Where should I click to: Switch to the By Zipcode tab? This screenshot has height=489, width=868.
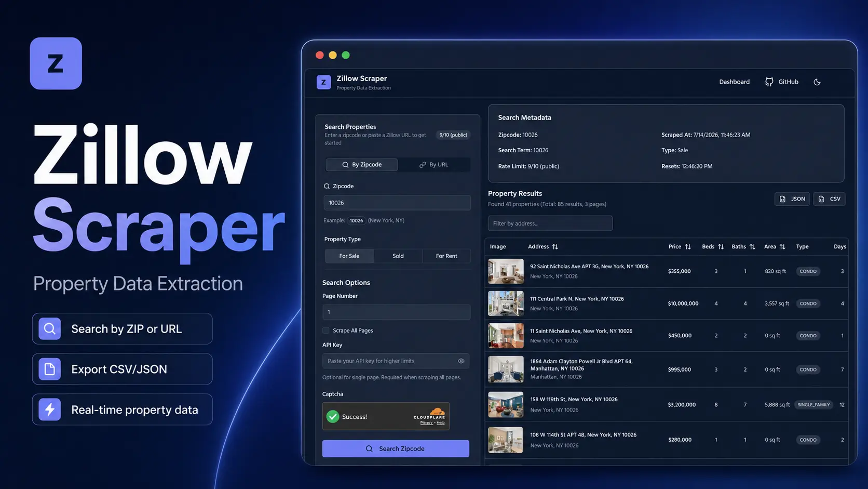pos(361,165)
